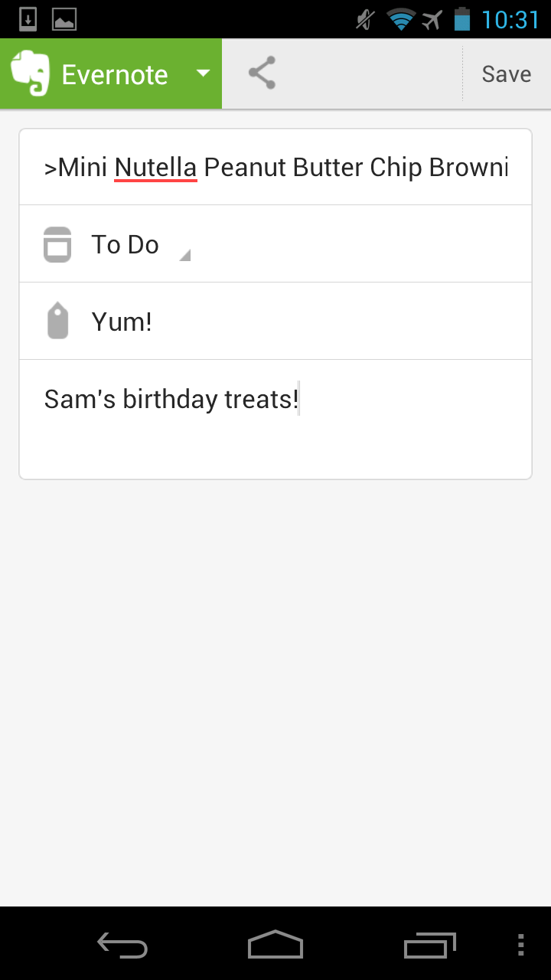The width and height of the screenshot is (551, 980).
Task: Tap the Android back navigation icon
Action: (x=122, y=946)
